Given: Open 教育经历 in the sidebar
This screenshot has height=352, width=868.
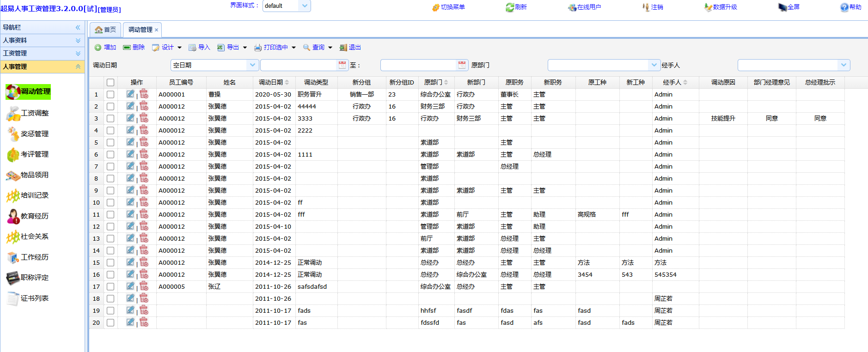Looking at the screenshot, I should click(x=28, y=216).
